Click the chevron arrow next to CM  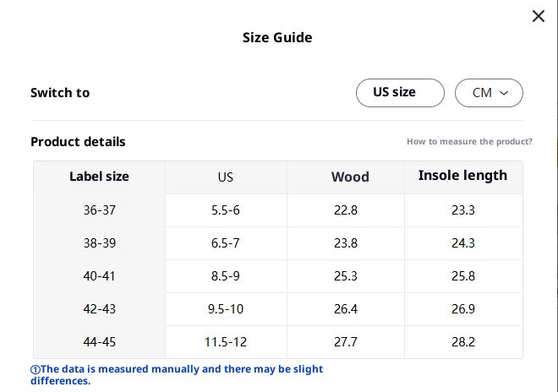pyautogui.click(x=505, y=93)
